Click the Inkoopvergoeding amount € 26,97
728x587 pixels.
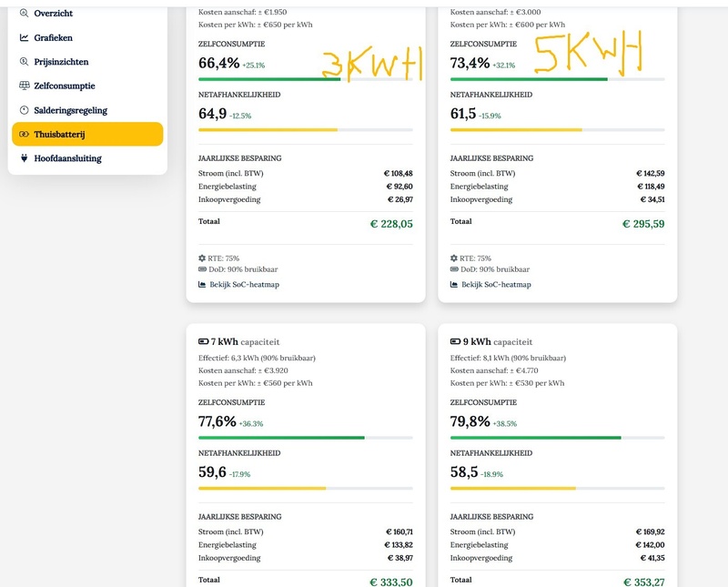[x=400, y=199]
